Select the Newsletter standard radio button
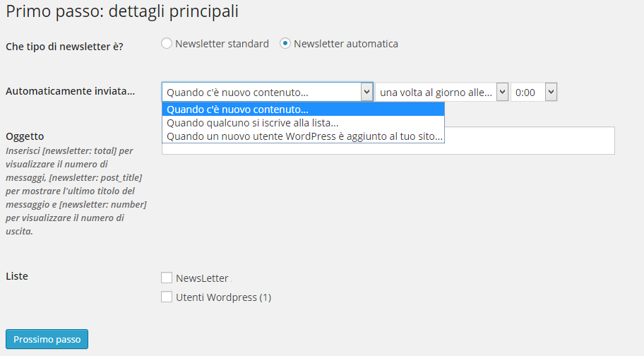This screenshot has width=644, height=356. [167, 44]
